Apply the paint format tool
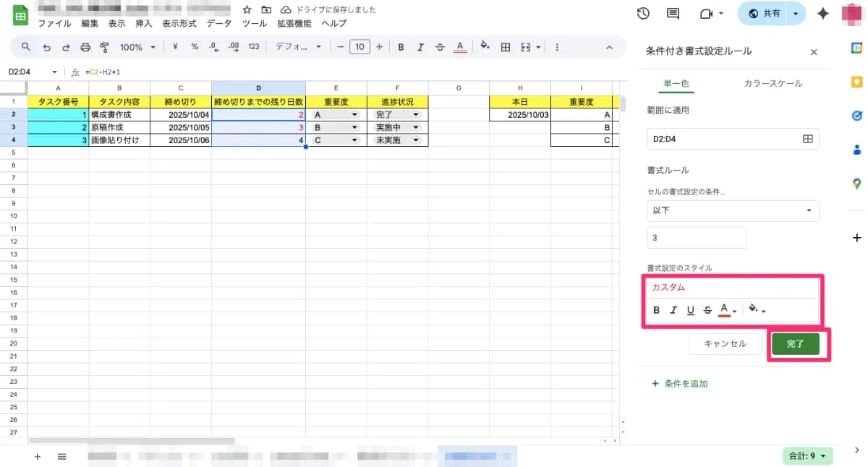 (106, 47)
